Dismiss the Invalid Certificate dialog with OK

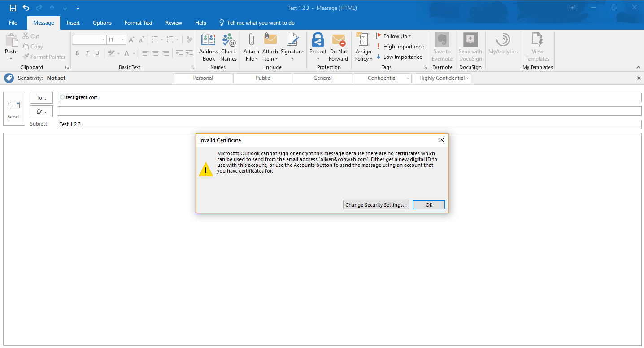429,204
